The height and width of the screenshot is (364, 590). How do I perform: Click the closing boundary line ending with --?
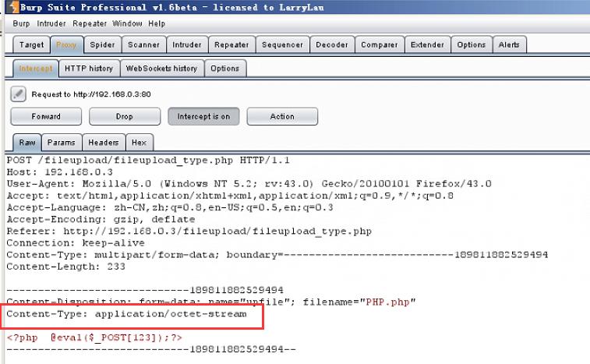pos(151,350)
